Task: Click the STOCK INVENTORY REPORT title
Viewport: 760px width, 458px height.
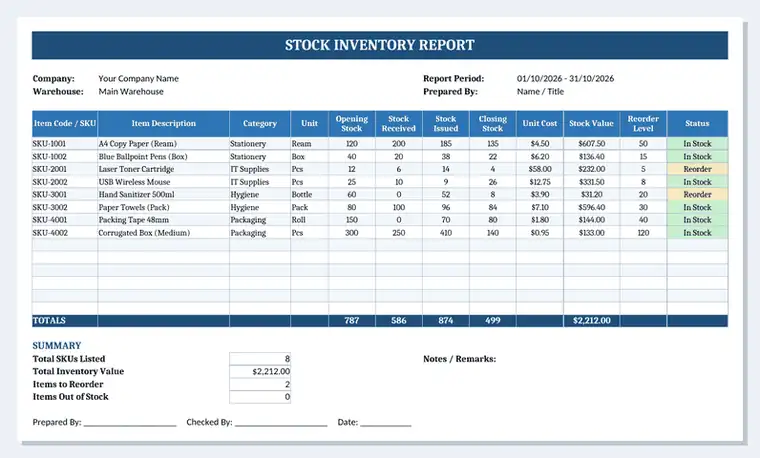Action: point(380,45)
